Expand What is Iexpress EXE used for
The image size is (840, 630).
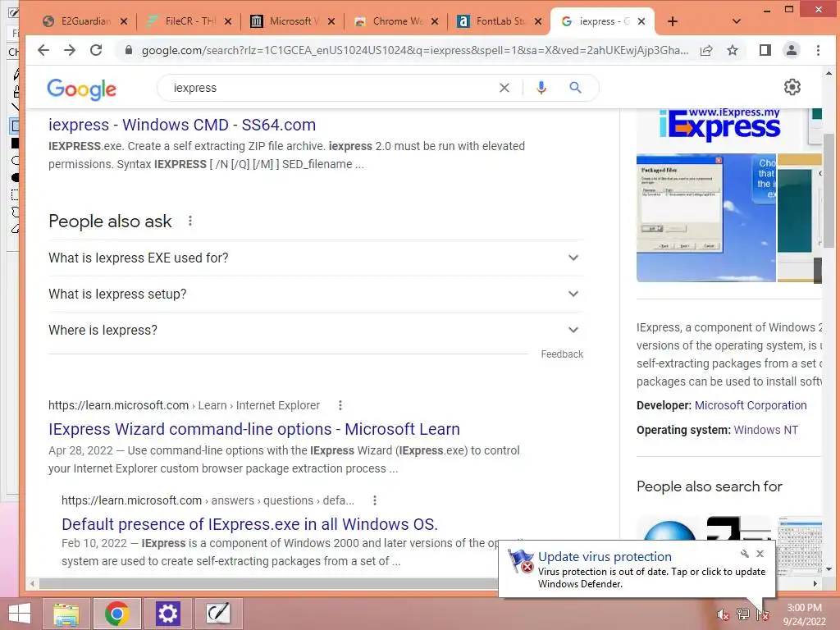coord(316,258)
